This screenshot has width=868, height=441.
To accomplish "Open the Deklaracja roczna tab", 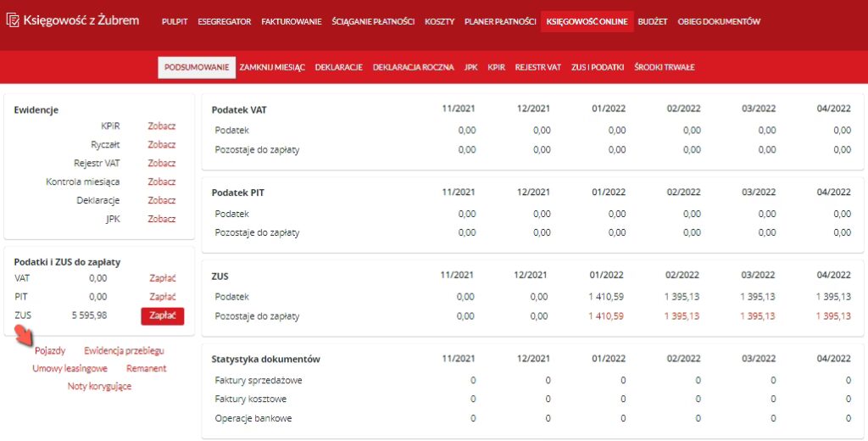I will (413, 67).
